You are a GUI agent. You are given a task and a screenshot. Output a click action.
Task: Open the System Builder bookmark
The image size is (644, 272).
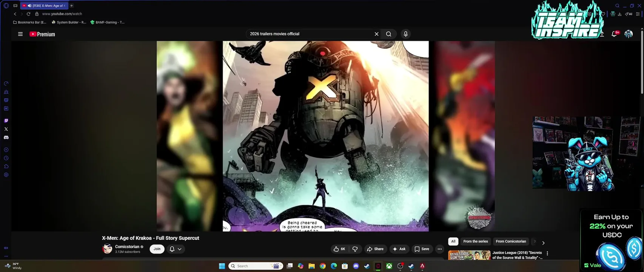pos(69,22)
